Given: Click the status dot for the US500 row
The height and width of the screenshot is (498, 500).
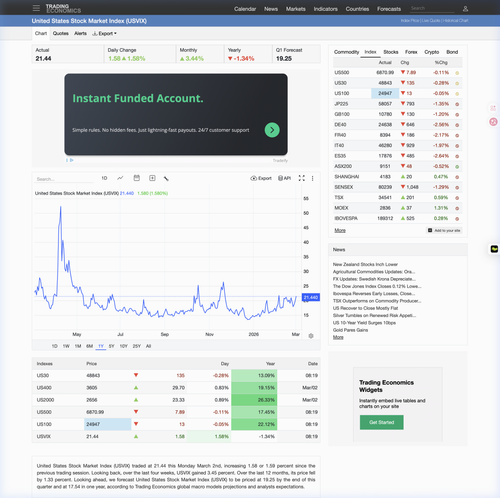Looking at the screenshot, I should click(457, 73).
